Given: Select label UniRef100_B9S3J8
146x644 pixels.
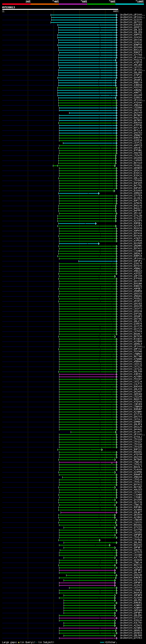Looking at the screenshot, I should [131, 50].
